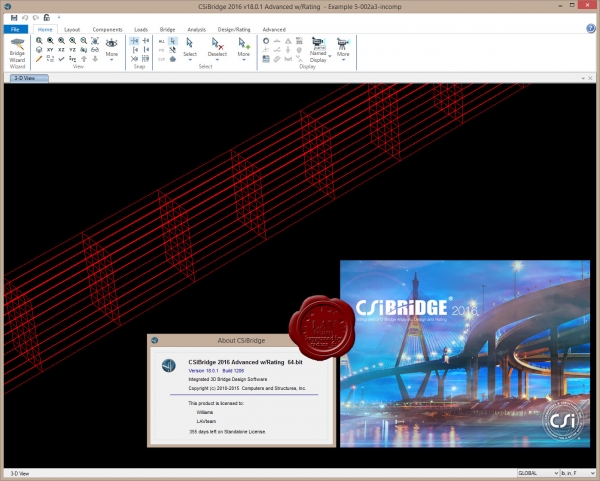Image resolution: width=600 pixels, height=481 pixels.
Task: Show undeformed shape circle icon
Action: coord(266,41)
